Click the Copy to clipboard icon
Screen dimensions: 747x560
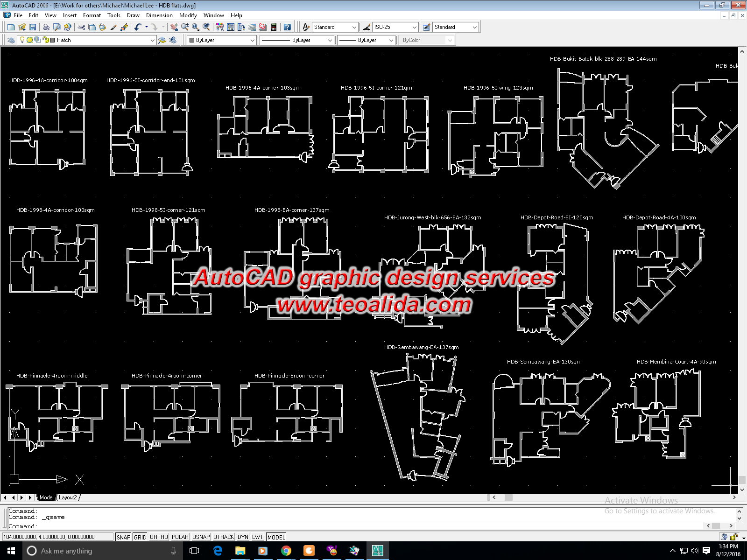tap(92, 27)
